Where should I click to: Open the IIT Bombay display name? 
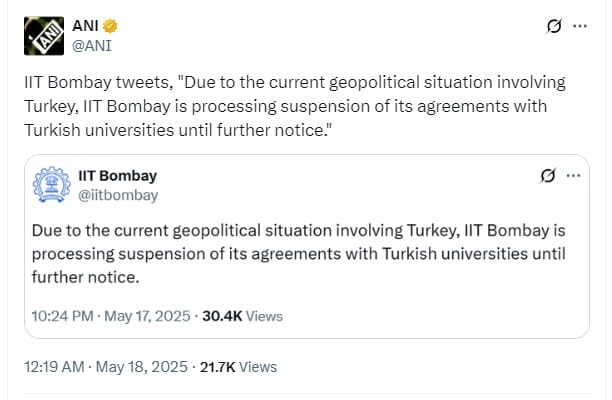point(117,176)
